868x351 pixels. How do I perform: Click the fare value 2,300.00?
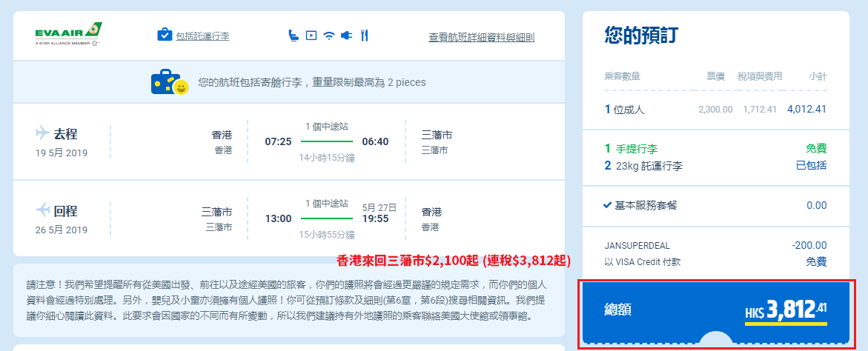click(x=715, y=110)
